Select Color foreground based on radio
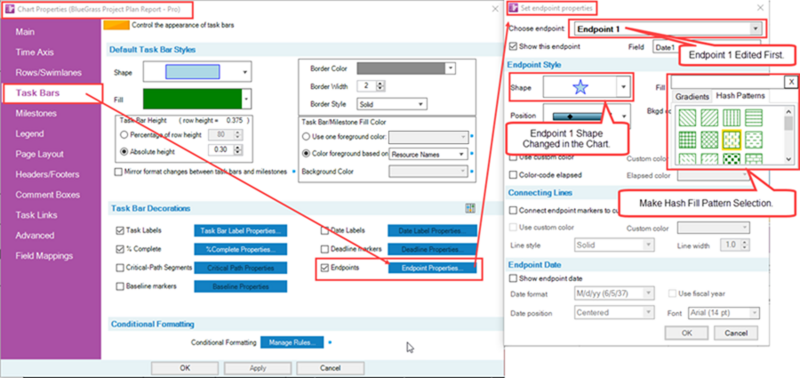 pyautogui.click(x=306, y=154)
